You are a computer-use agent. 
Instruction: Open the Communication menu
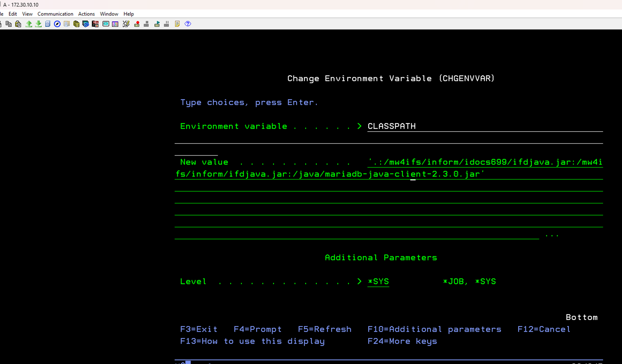click(55, 14)
